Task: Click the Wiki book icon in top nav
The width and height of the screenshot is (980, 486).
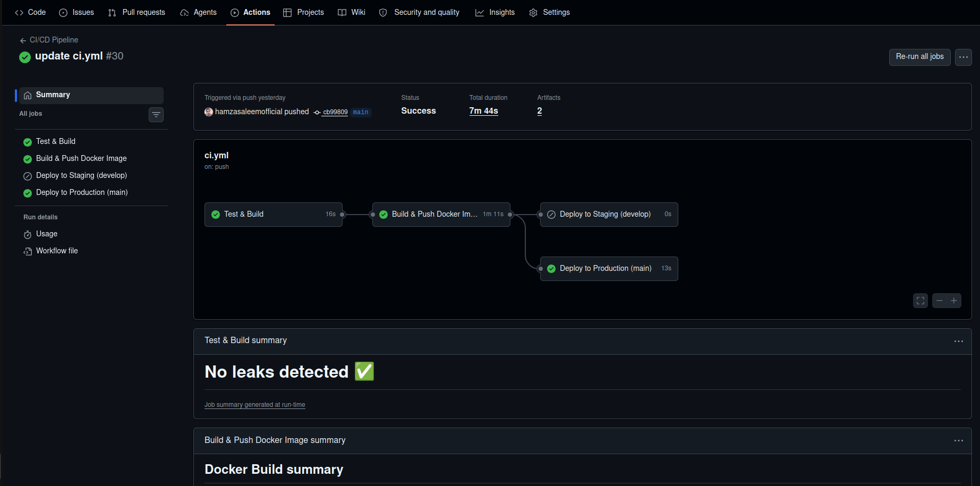Action: (x=342, y=13)
